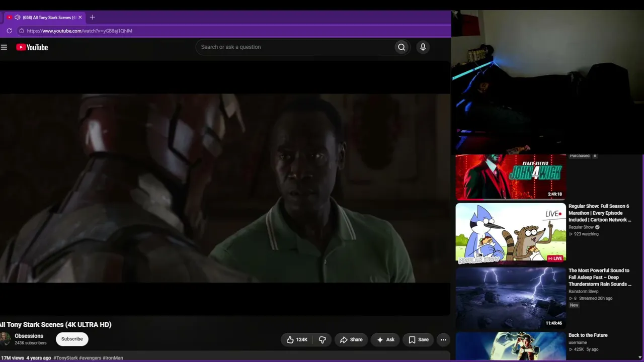Go to YouTube home via the logo
This screenshot has width=644, height=362.
(x=32, y=47)
